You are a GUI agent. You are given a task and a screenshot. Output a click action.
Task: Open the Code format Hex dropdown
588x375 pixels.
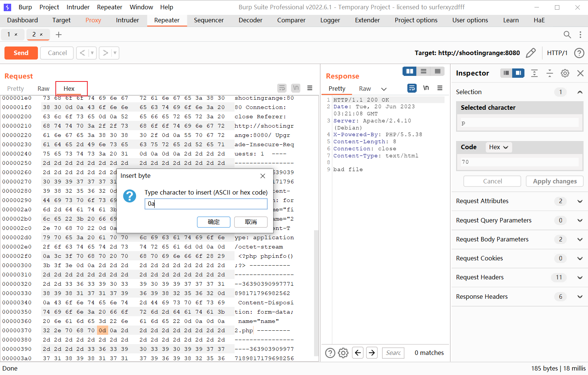click(499, 147)
